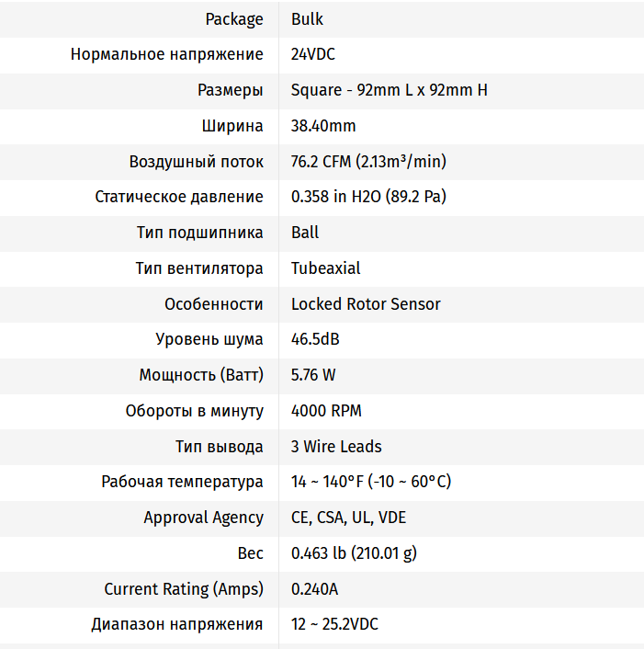Screen dimensions: 644x649
Task: Click the "Package" label cell
Action: coord(234,18)
